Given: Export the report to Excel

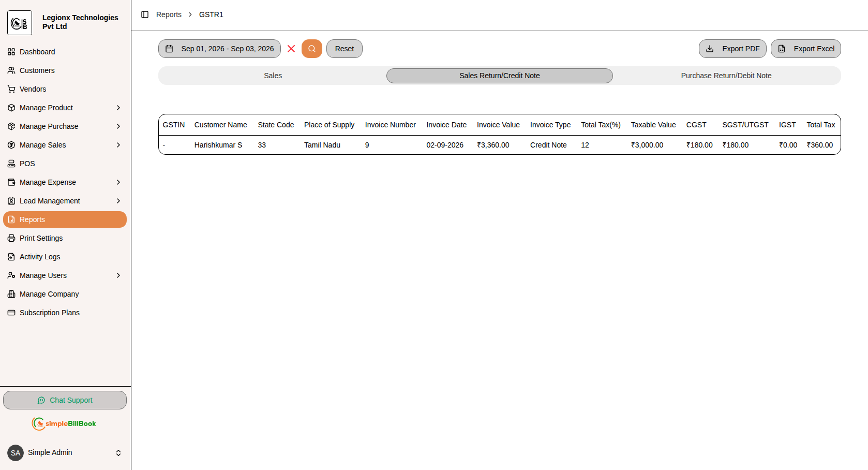Looking at the screenshot, I should click(806, 49).
